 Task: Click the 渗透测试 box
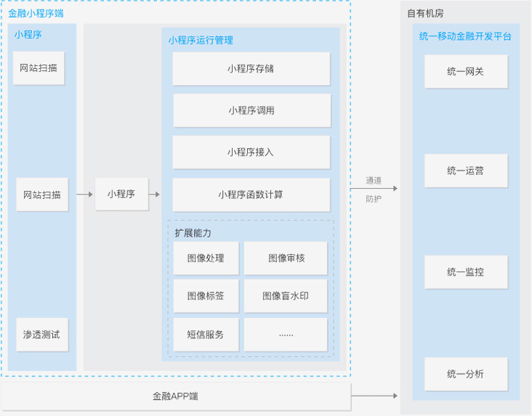(x=42, y=335)
